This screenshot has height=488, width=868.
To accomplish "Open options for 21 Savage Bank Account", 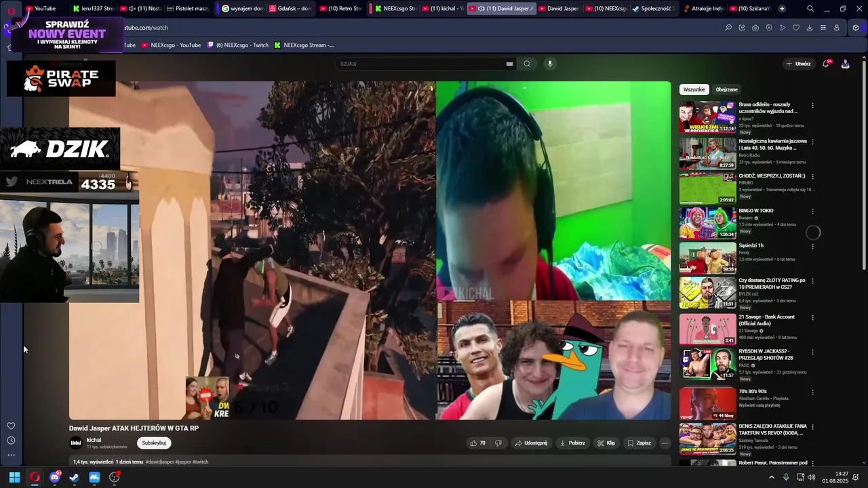I will click(812, 317).
